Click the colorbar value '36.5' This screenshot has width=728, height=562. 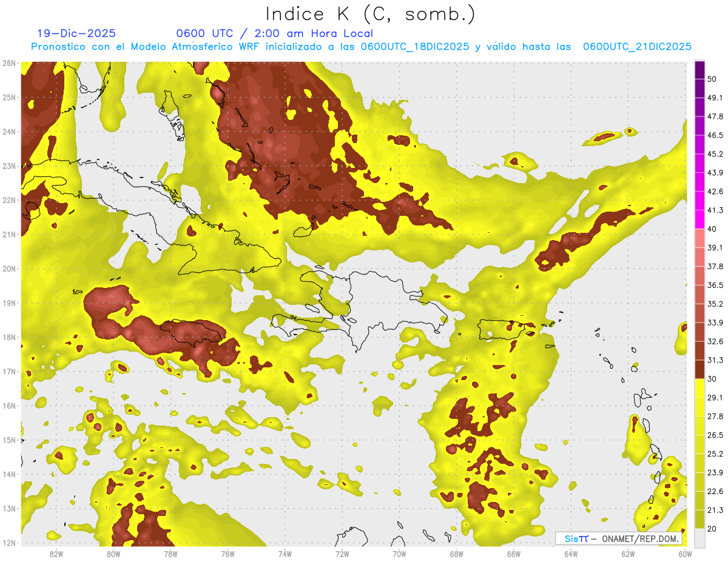coord(715,285)
